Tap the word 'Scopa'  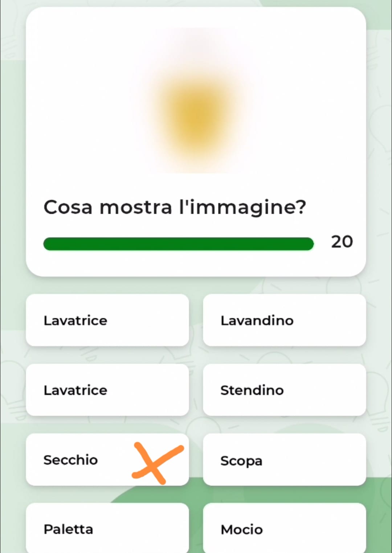pyautogui.click(x=241, y=460)
